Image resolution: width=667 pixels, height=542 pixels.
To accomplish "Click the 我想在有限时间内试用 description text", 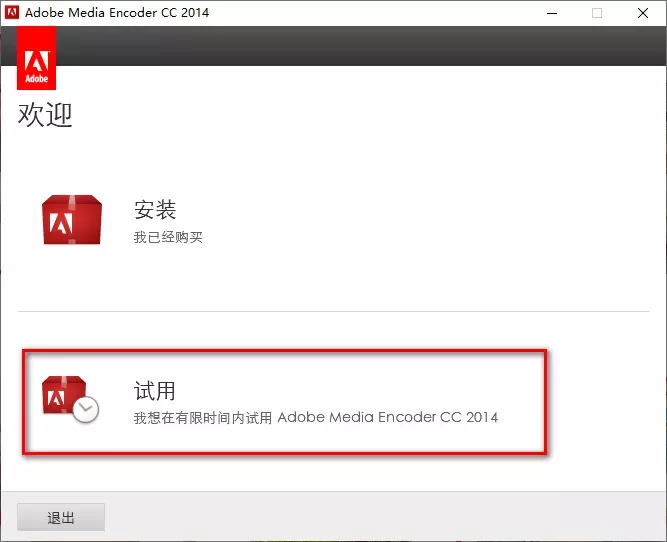I will (203, 417).
